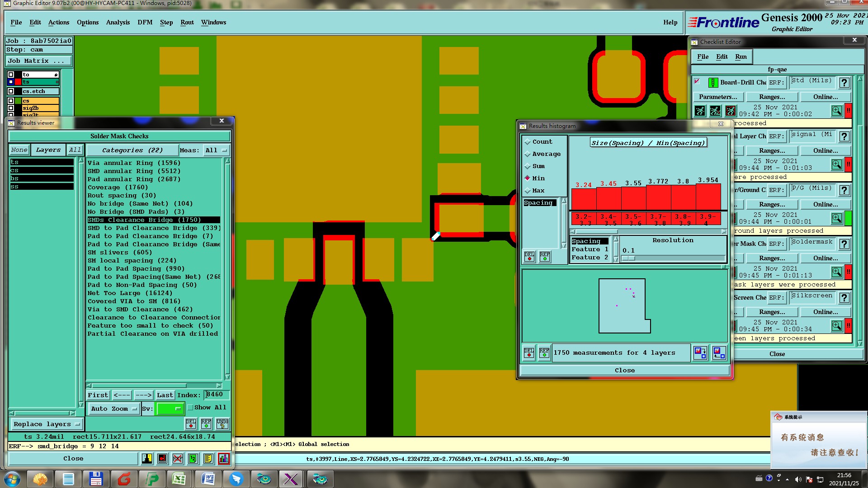The height and width of the screenshot is (488, 868).
Task: Toggle the 'to' layer visibility box
Action: tap(11, 75)
